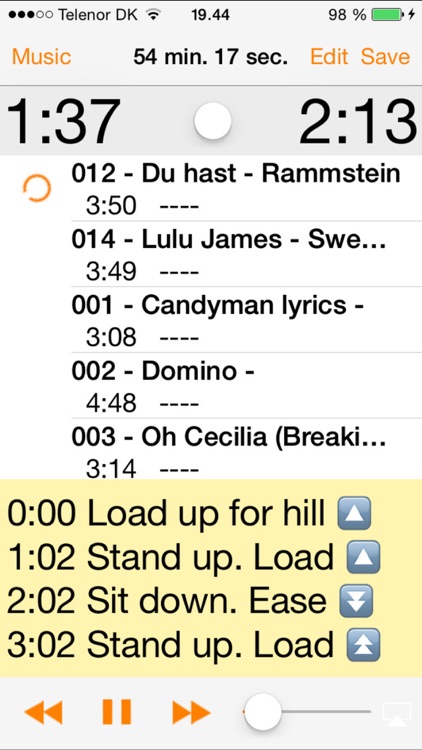The height and width of the screenshot is (750, 422).
Task: Skip forward with fast-forward icon
Action: [x=191, y=712]
